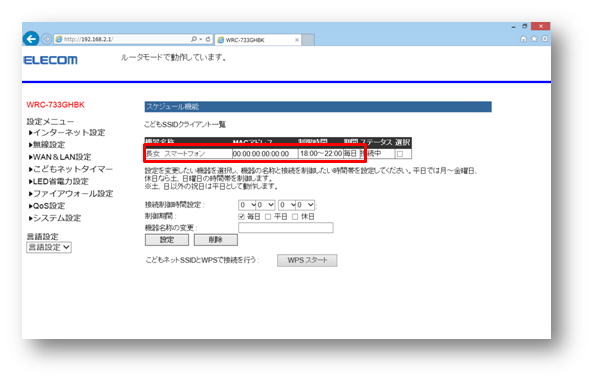The height and width of the screenshot is (381, 593).
Task: Close the WRC-733GHBK browser tab
Action: pos(296,40)
